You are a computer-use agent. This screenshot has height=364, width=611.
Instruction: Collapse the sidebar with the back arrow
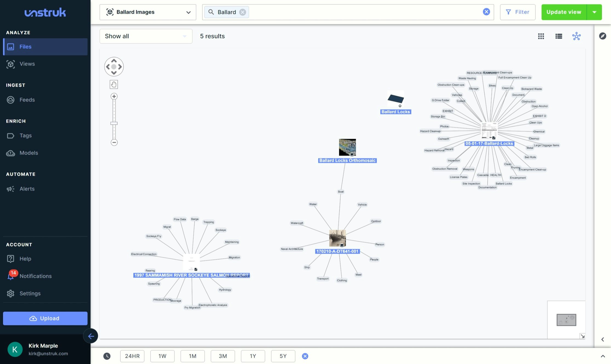coord(91,336)
